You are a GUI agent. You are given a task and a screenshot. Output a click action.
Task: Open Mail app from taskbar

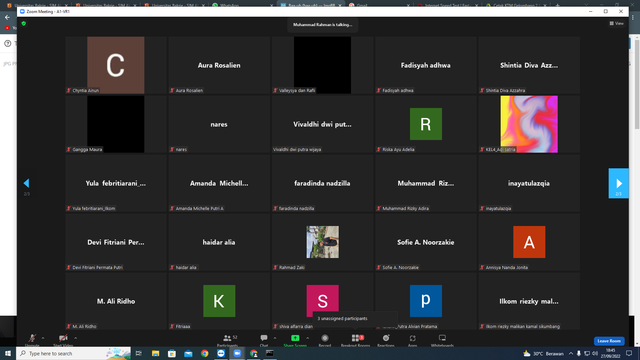click(188, 353)
